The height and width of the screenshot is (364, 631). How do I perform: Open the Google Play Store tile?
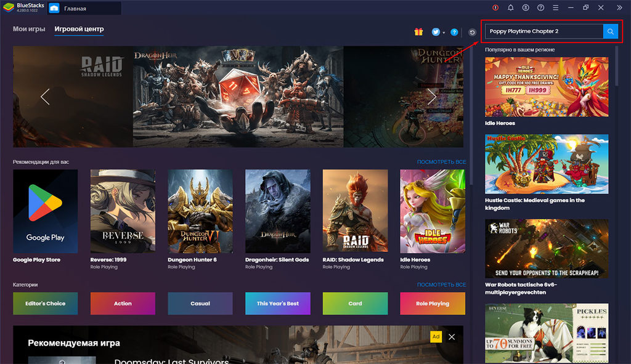(x=45, y=211)
